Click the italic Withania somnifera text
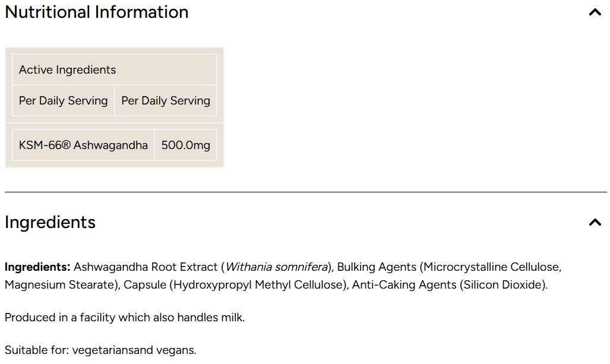The image size is (610, 364). tap(277, 267)
